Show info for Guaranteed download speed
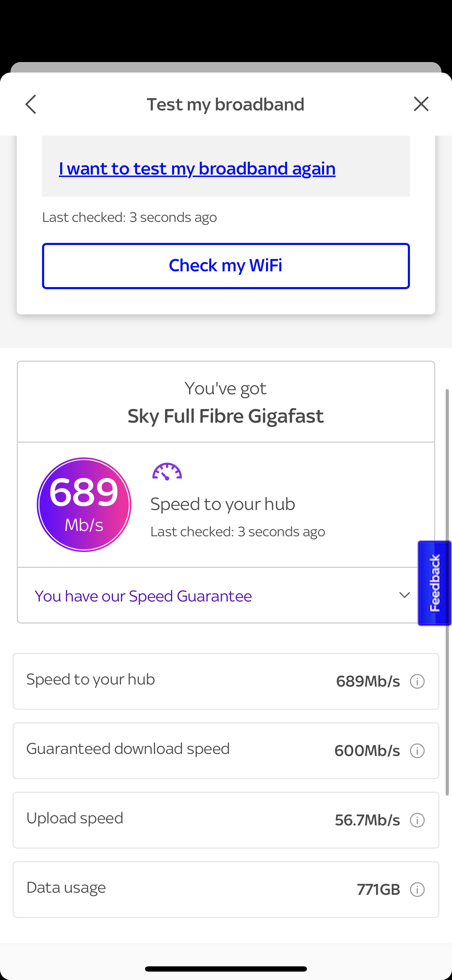This screenshot has height=980, width=452. pos(417,751)
